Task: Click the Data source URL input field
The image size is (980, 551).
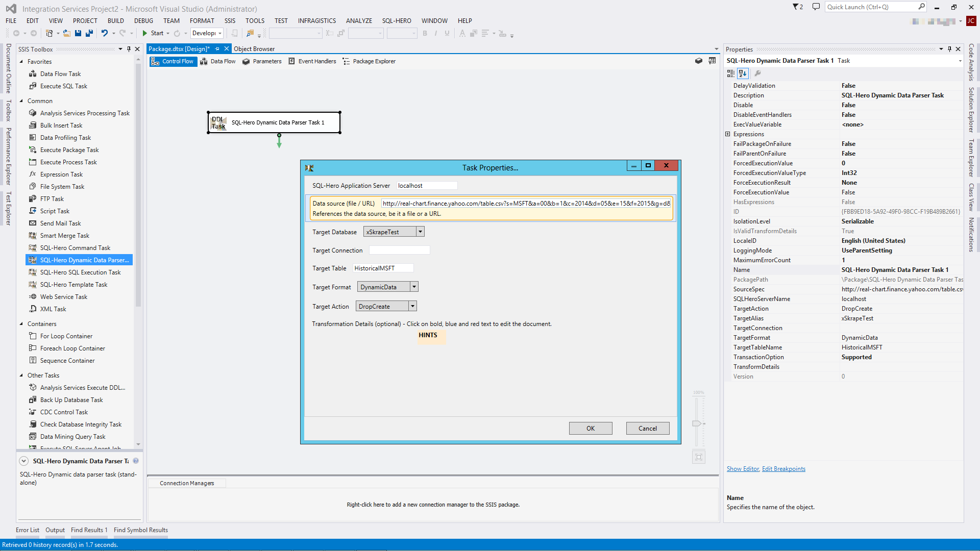Action: [x=526, y=204]
